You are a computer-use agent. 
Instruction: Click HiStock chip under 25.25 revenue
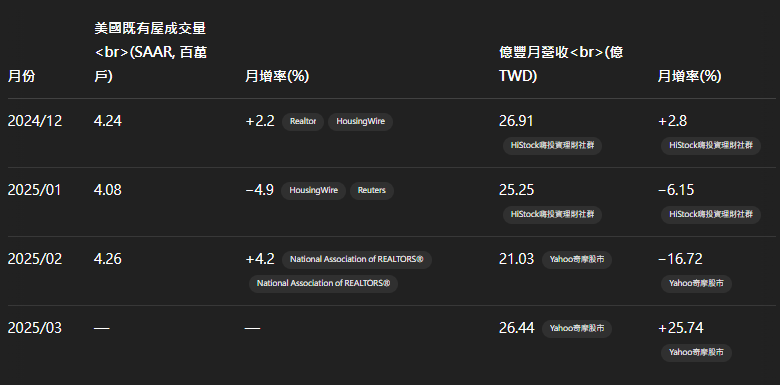(x=552, y=215)
